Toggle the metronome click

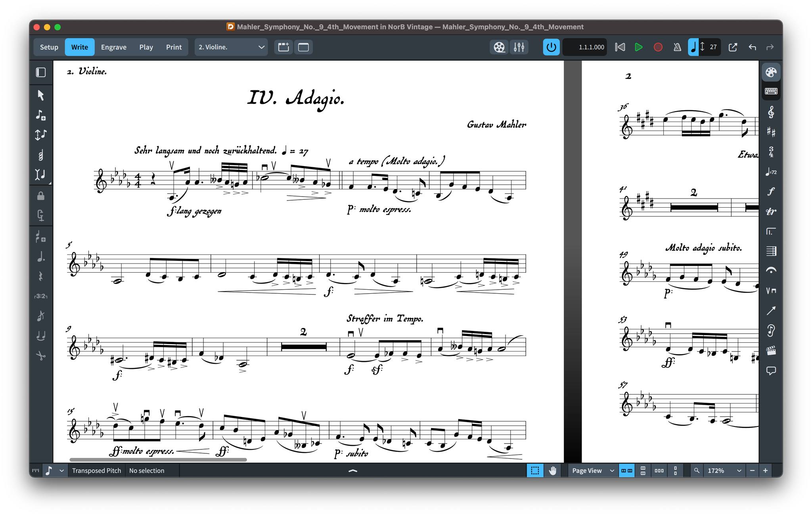coord(677,47)
